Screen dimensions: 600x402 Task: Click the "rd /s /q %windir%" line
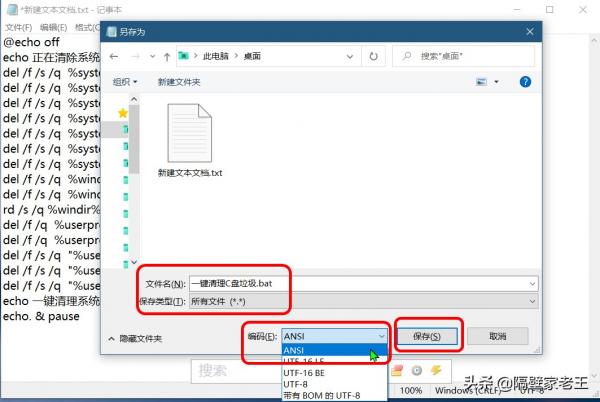(x=51, y=210)
